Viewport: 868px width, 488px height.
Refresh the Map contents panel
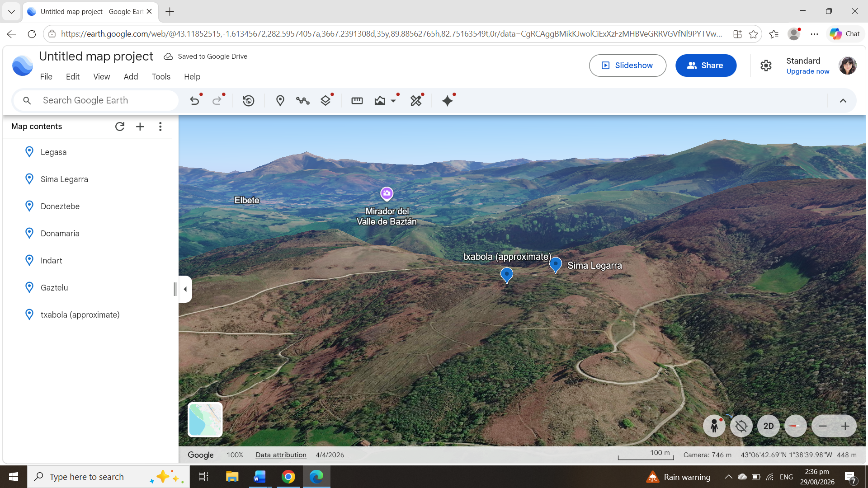(x=120, y=127)
